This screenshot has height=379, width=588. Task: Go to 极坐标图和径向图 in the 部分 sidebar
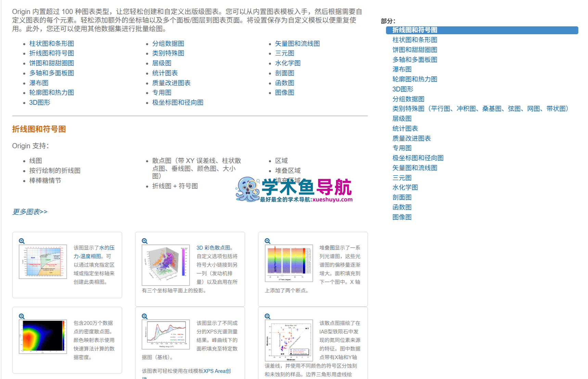coord(418,158)
